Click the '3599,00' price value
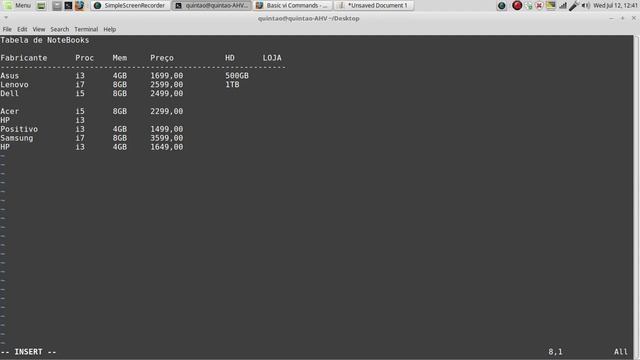 (x=167, y=138)
